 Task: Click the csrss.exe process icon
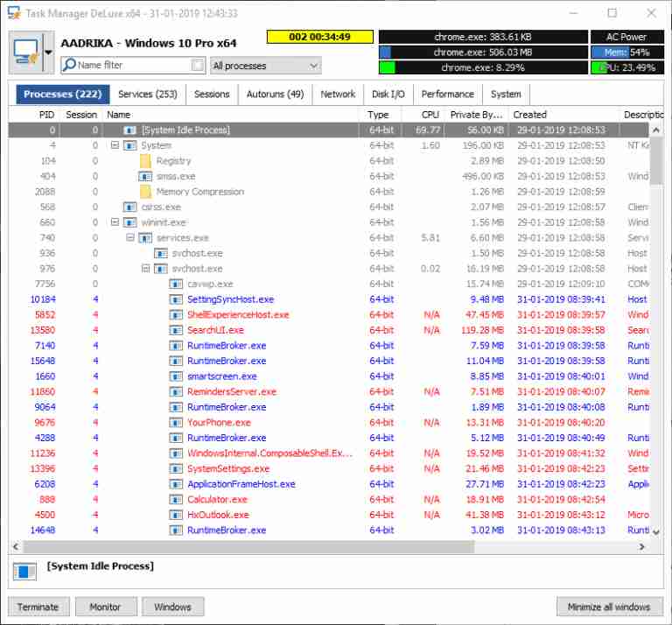(129, 207)
